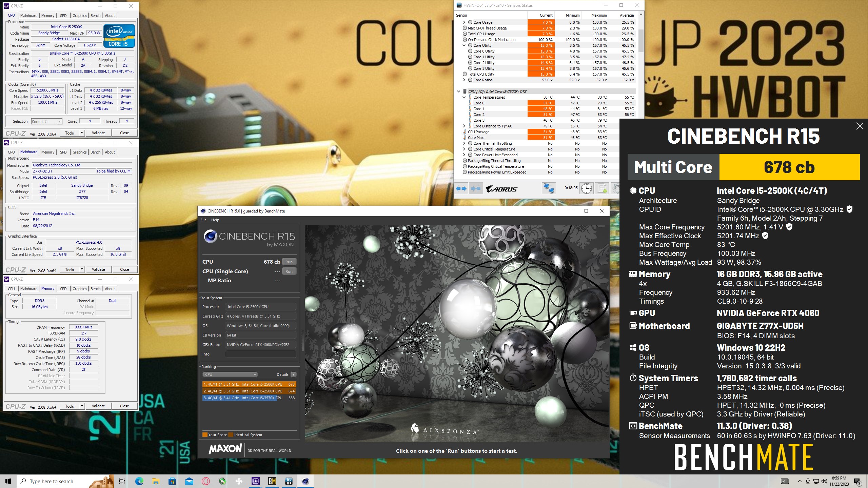Open the notification center with 3 alerts

pos(857,481)
